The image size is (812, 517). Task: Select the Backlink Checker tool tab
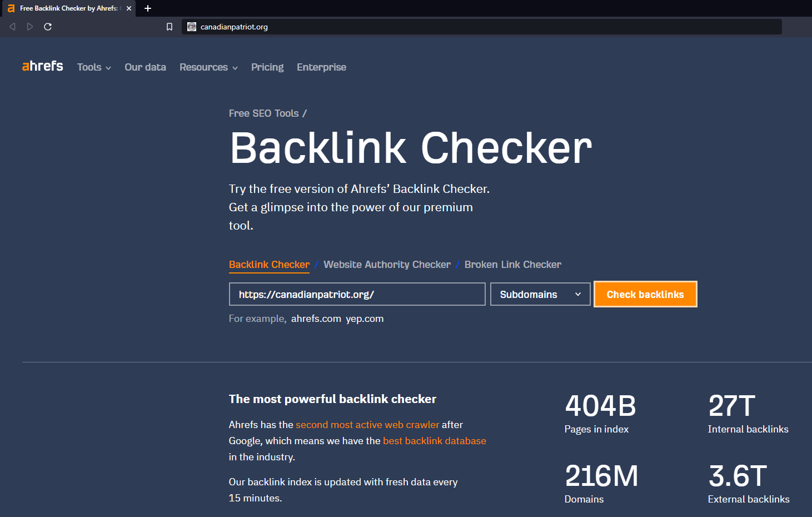pos(270,265)
